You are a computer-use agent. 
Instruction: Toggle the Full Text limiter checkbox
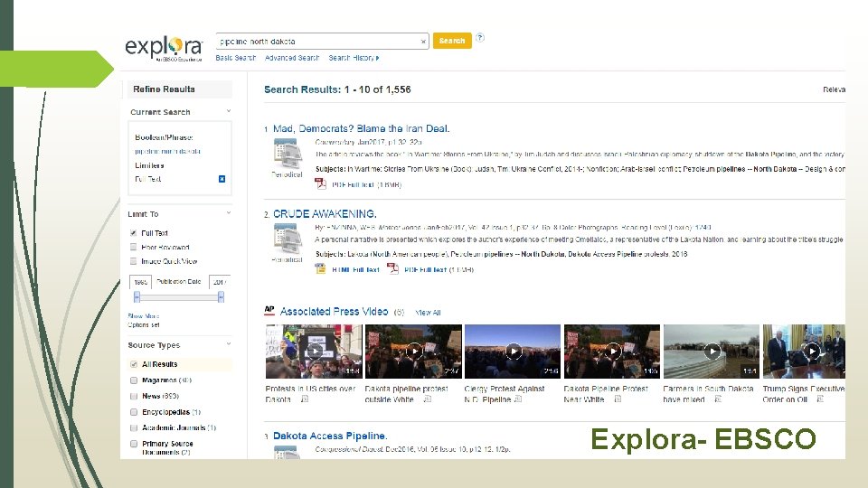click(134, 233)
